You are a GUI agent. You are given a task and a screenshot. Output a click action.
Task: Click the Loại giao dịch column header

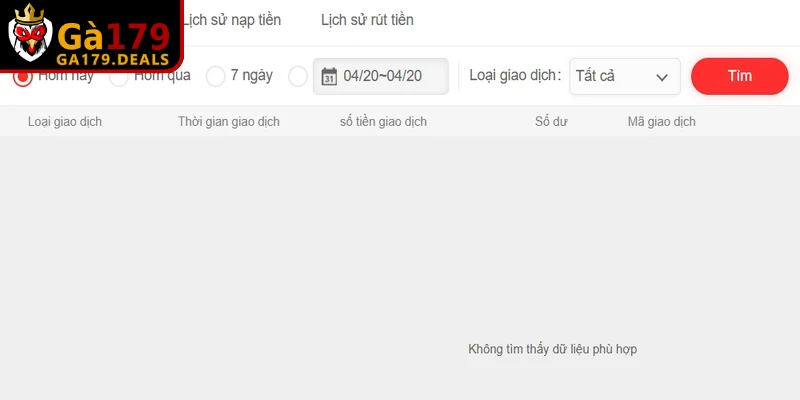coord(65,122)
